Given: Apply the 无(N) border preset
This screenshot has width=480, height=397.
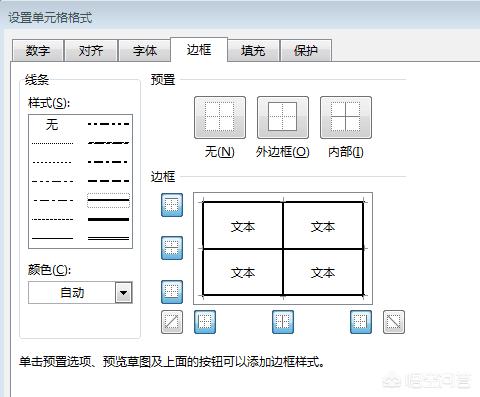Looking at the screenshot, I should (x=220, y=117).
